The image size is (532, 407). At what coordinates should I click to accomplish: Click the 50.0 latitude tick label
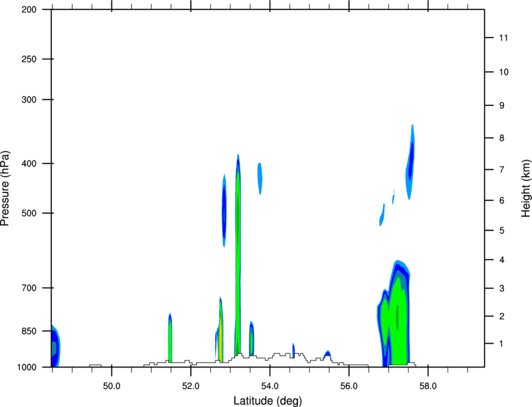coord(111,386)
